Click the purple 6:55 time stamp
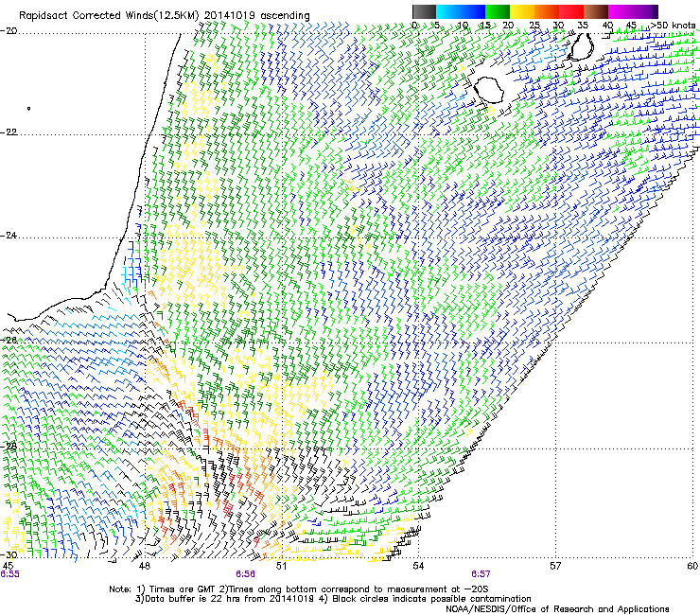Viewport: 700px width, 615px height. coord(9,574)
